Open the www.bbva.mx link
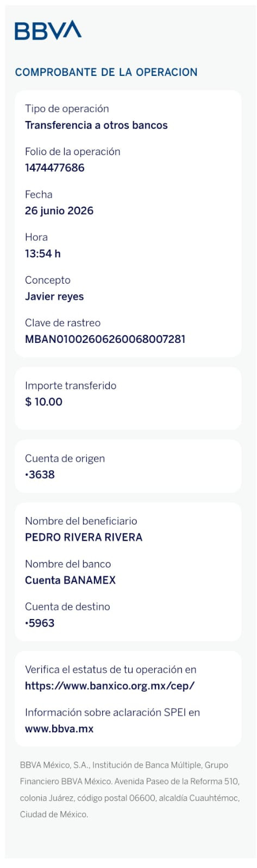 pyautogui.click(x=59, y=729)
